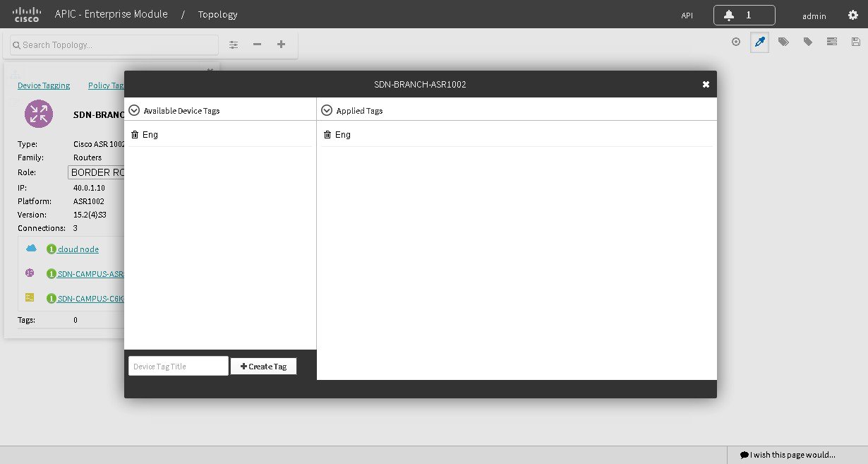The height and width of the screenshot is (464, 868).
Task: Click the Platform value ASR1002
Action: click(89, 201)
